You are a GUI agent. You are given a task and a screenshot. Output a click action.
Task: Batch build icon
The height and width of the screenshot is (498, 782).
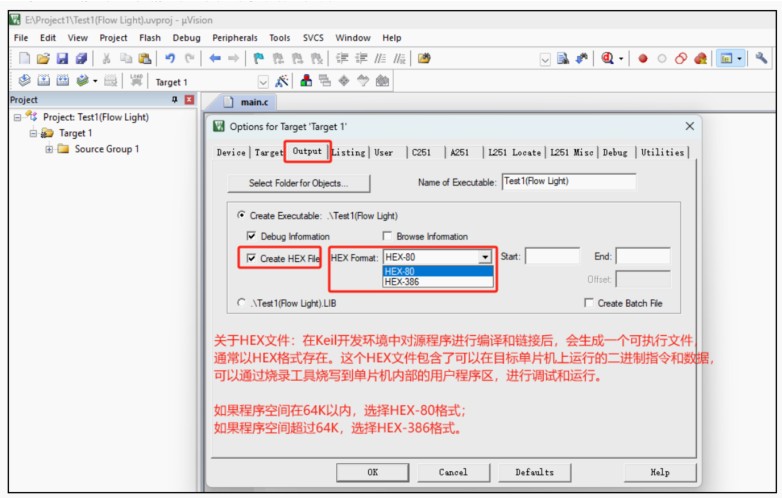click(x=82, y=81)
